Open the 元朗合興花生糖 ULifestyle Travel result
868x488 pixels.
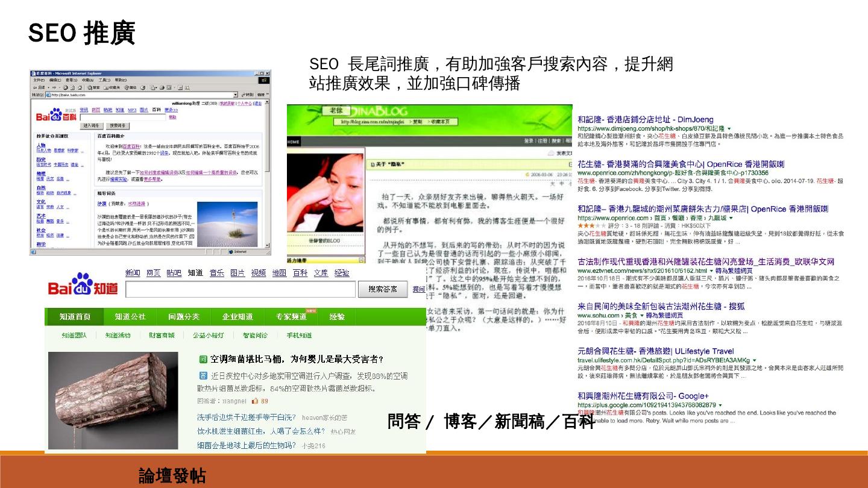[656, 351]
